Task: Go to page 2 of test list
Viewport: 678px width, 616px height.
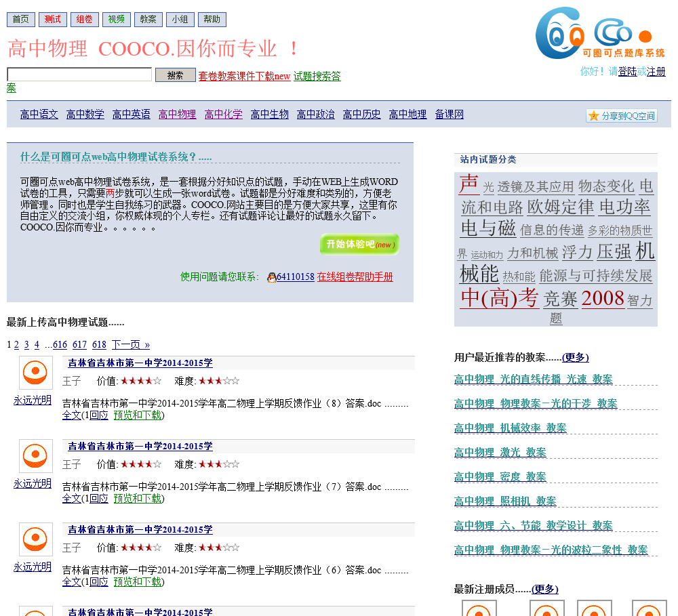Action: pos(16,345)
